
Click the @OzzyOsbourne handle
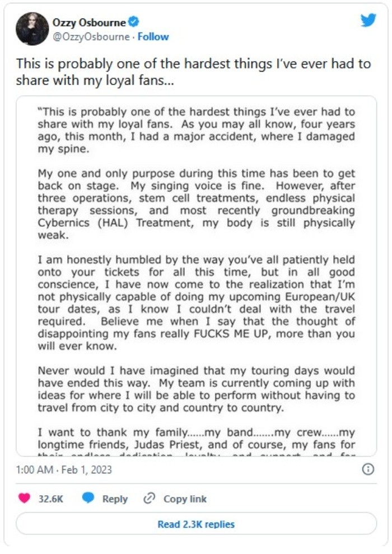coord(91,37)
